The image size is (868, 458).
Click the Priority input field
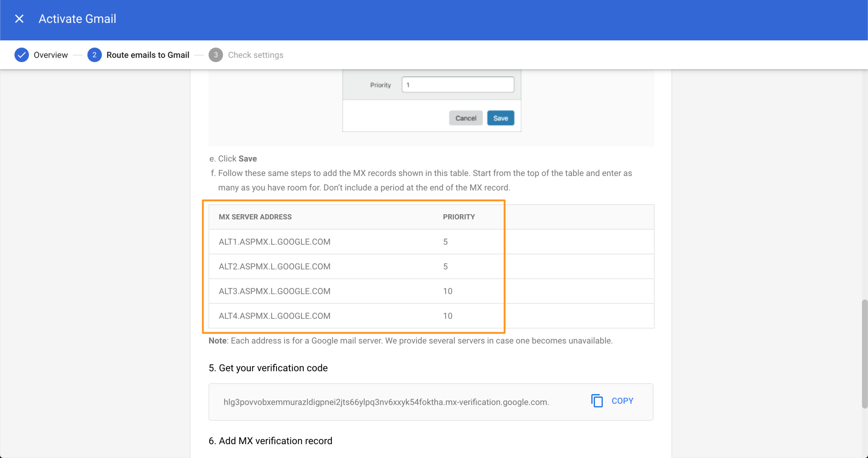pyautogui.click(x=458, y=85)
